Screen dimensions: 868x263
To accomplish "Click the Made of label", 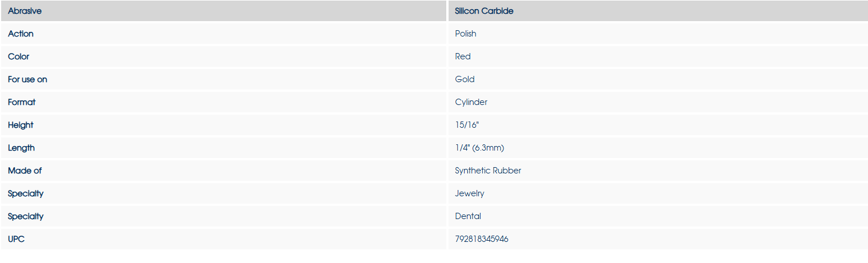I will (25, 171).
